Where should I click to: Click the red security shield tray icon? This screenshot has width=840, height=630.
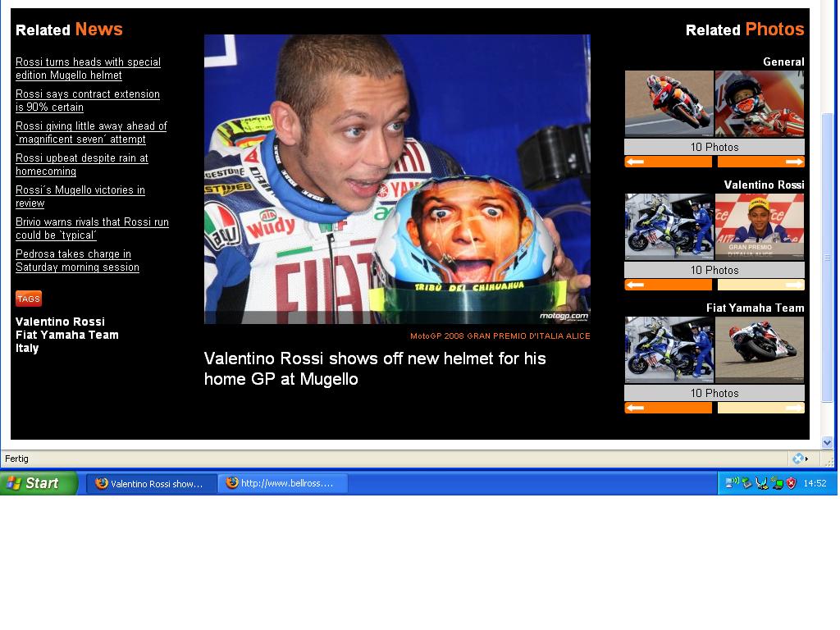pyautogui.click(x=792, y=483)
